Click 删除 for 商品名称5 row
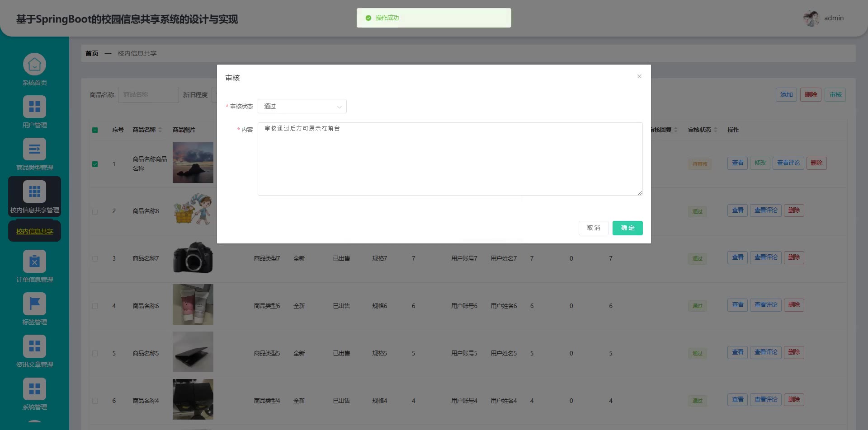The height and width of the screenshot is (430, 868). [x=794, y=352]
